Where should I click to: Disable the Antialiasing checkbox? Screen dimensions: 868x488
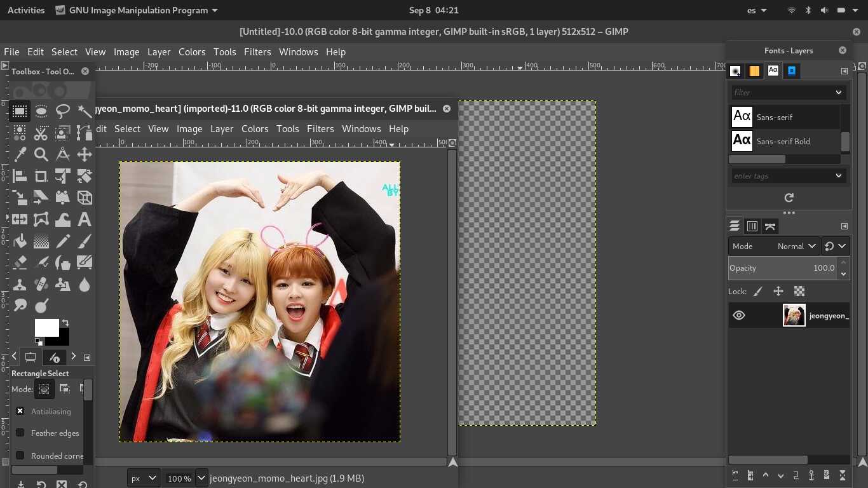(x=20, y=411)
